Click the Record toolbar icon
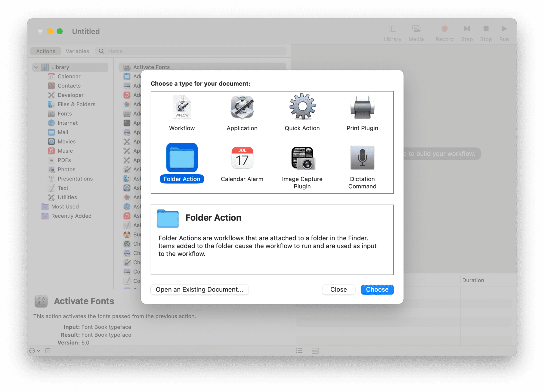 click(x=444, y=29)
